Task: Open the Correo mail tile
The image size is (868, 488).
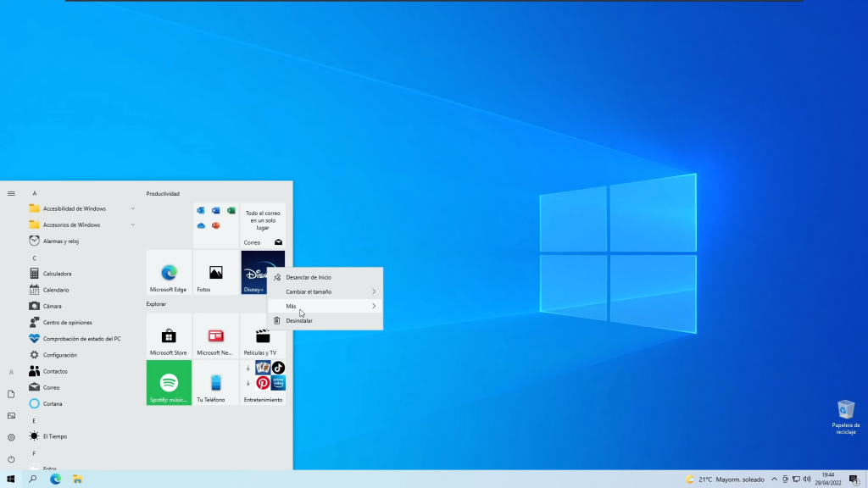Action: pos(262,225)
